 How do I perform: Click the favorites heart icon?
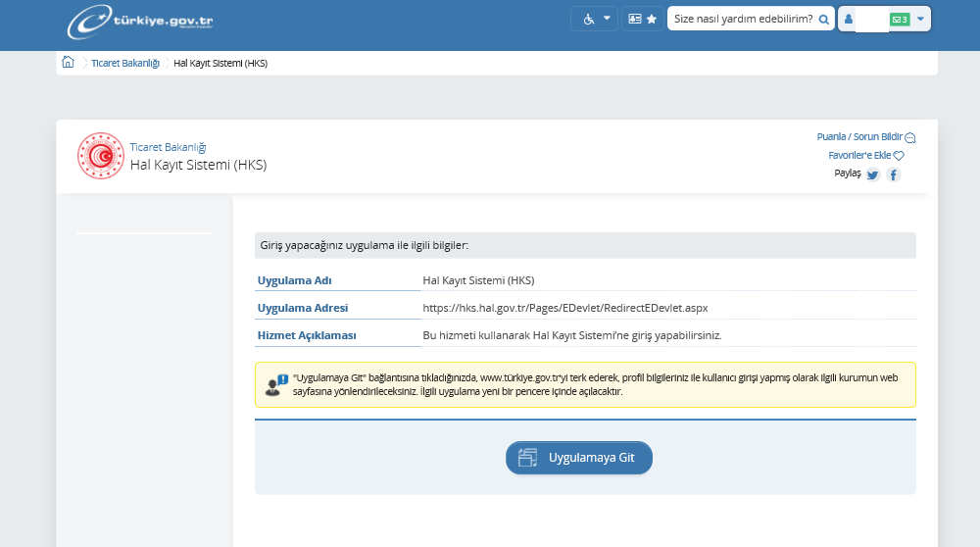899,156
